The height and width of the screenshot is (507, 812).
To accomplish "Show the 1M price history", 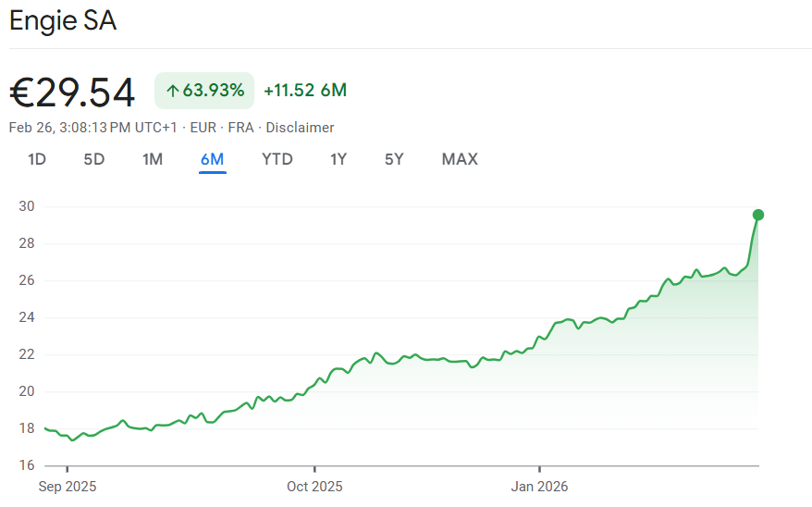I will tap(153, 159).
